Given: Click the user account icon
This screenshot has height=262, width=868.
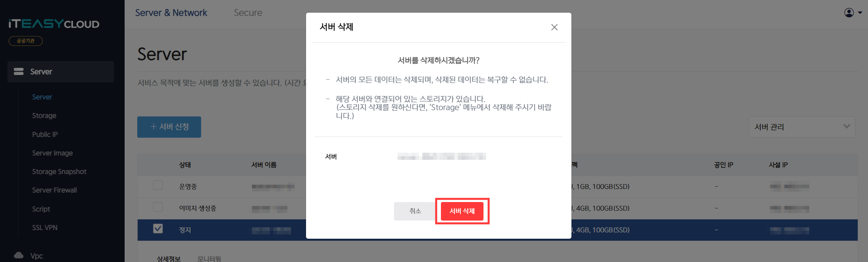Looking at the screenshot, I should 849,13.
